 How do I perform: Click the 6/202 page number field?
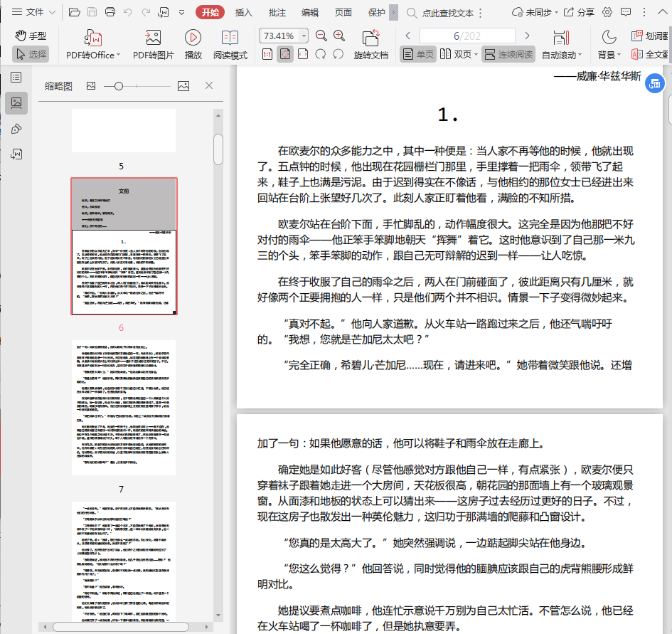click(467, 36)
